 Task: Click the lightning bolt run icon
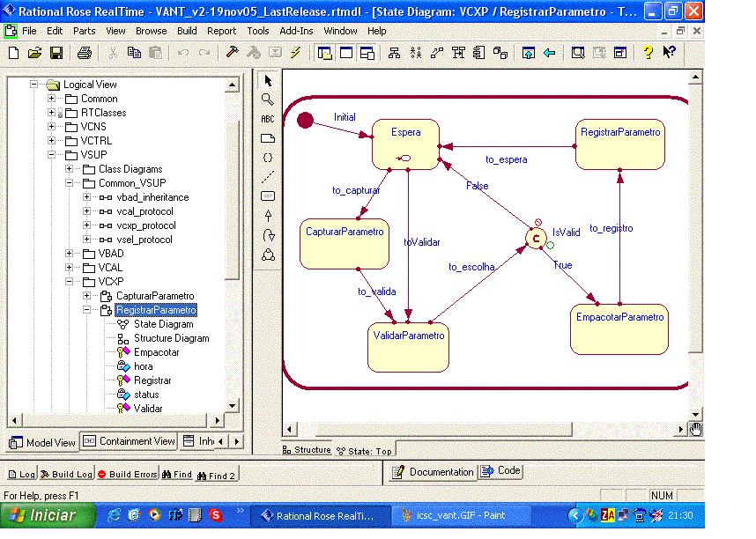pyautogui.click(x=295, y=52)
